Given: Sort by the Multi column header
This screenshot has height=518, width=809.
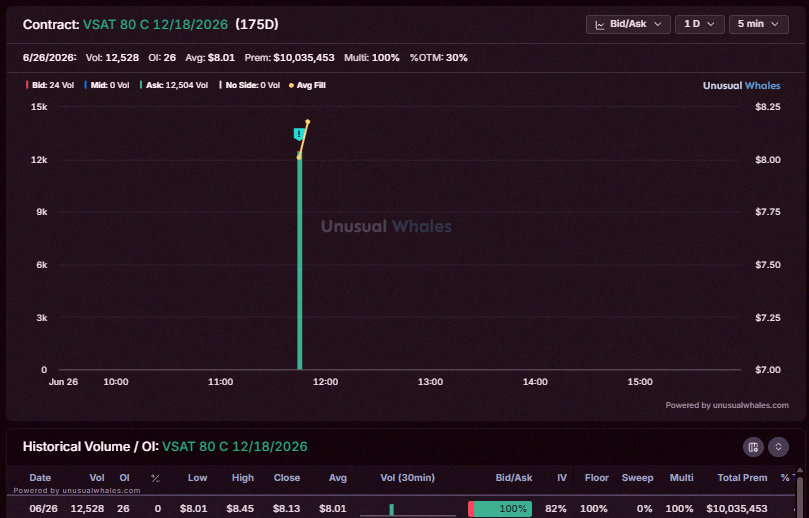Looking at the screenshot, I should pos(681,478).
